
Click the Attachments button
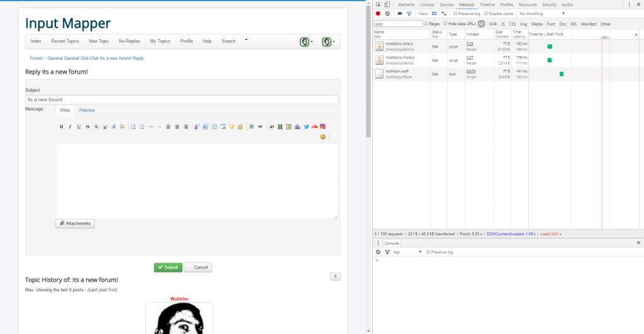pyautogui.click(x=75, y=223)
